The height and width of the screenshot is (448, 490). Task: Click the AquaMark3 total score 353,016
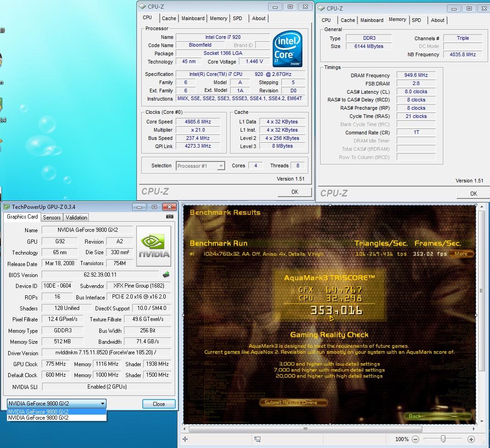click(x=336, y=310)
